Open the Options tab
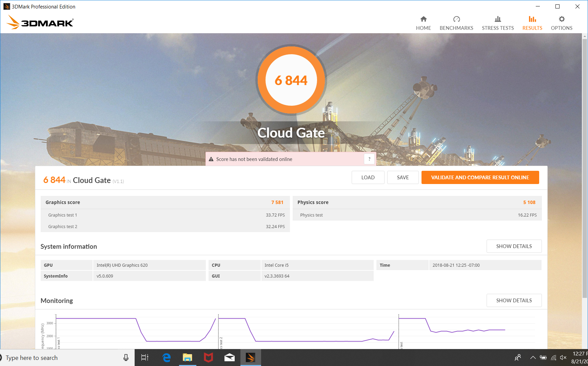The image size is (588, 366). pyautogui.click(x=562, y=23)
